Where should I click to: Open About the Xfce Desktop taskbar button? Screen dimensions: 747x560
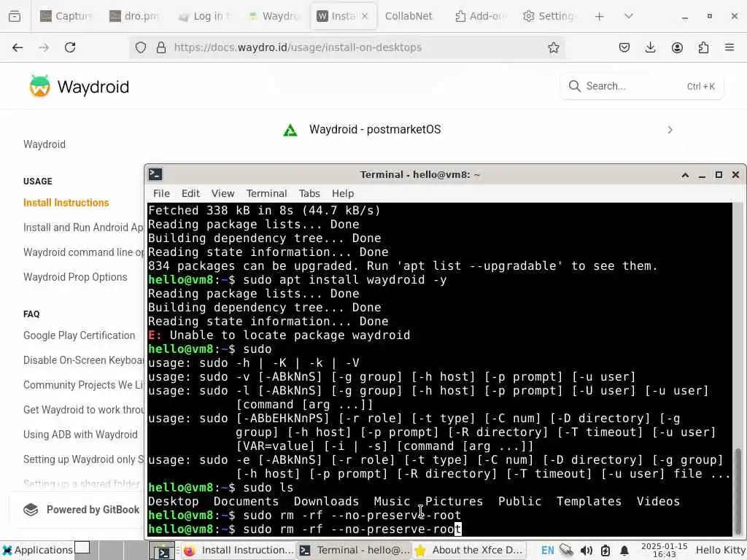point(469,550)
